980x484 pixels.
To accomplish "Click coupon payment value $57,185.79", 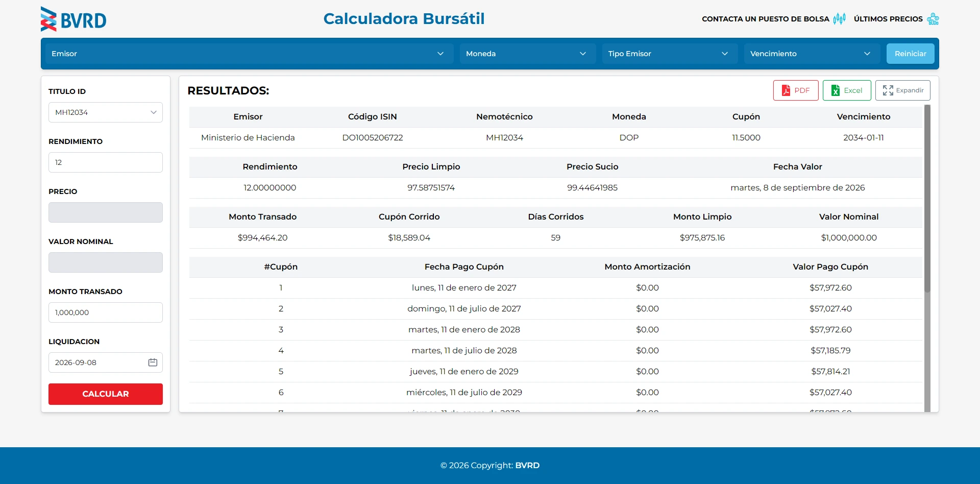I will tap(830, 351).
